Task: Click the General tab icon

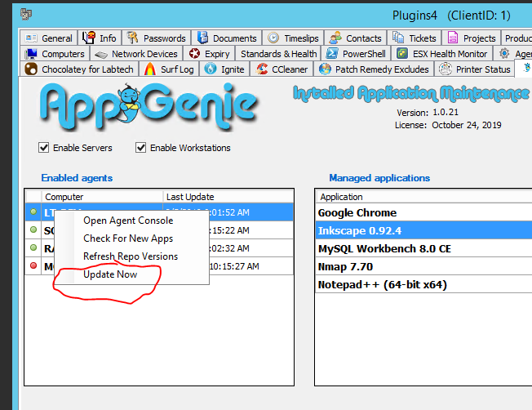Action: tap(31, 38)
